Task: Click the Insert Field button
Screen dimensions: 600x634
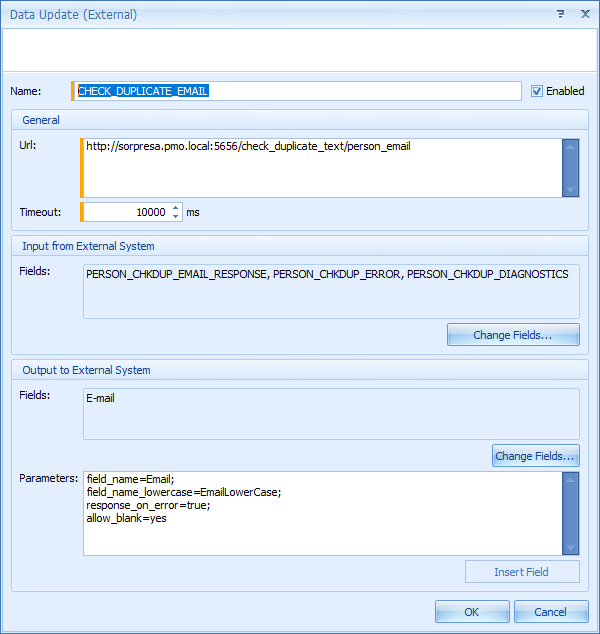Action: coord(522,572)
